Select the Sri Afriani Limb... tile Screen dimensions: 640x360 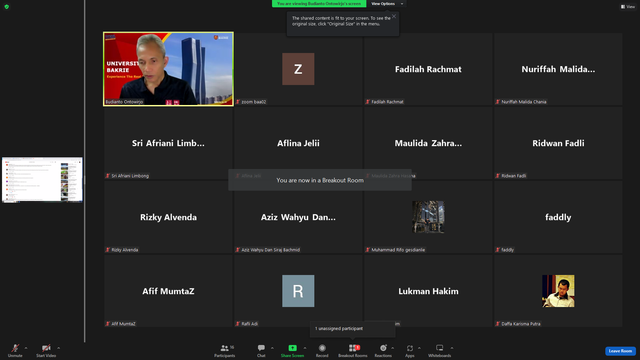tap(168, 143)
